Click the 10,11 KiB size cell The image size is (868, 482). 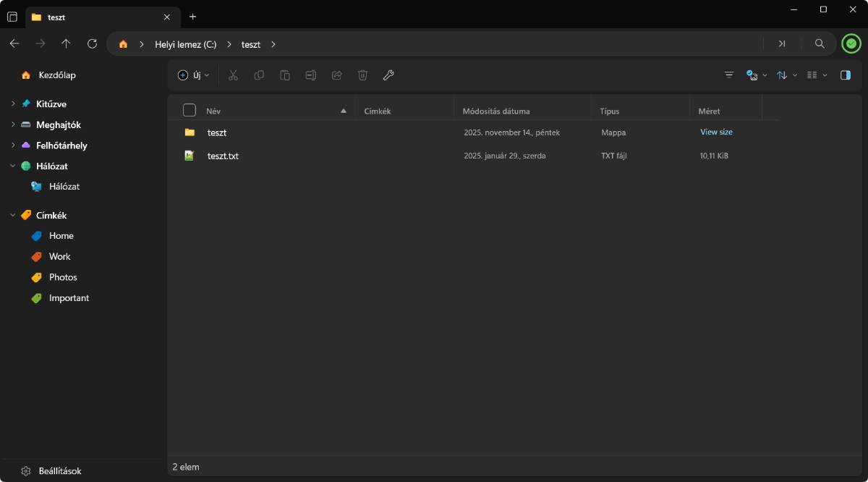(714, 156)
